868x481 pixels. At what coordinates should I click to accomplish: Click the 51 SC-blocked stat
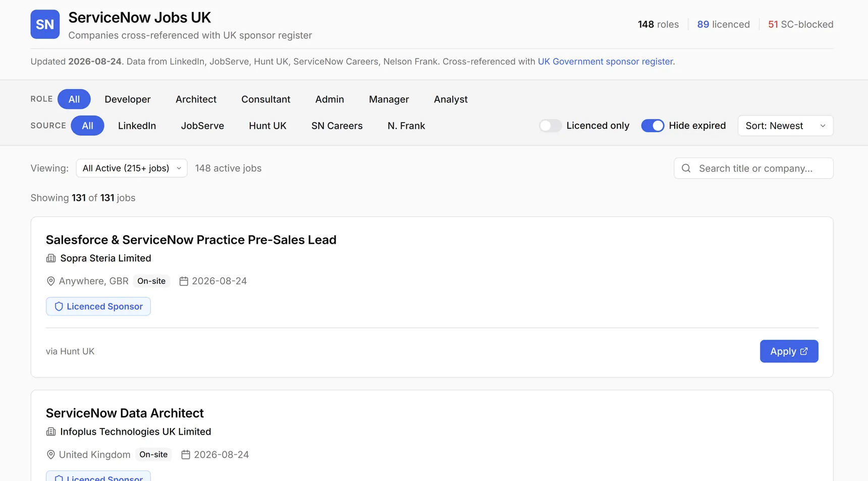[x=800, y=24]
